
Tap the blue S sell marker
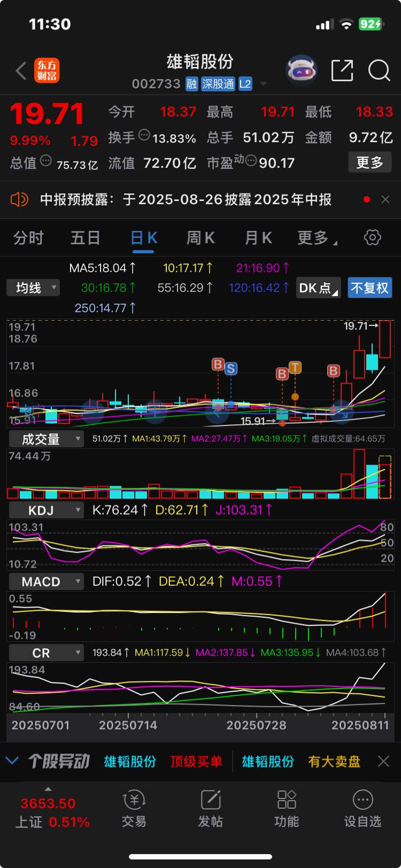click(231, 368)
